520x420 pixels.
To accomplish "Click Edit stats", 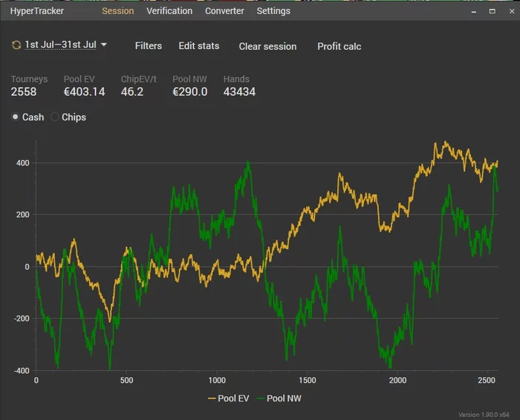I will [199, 46].
